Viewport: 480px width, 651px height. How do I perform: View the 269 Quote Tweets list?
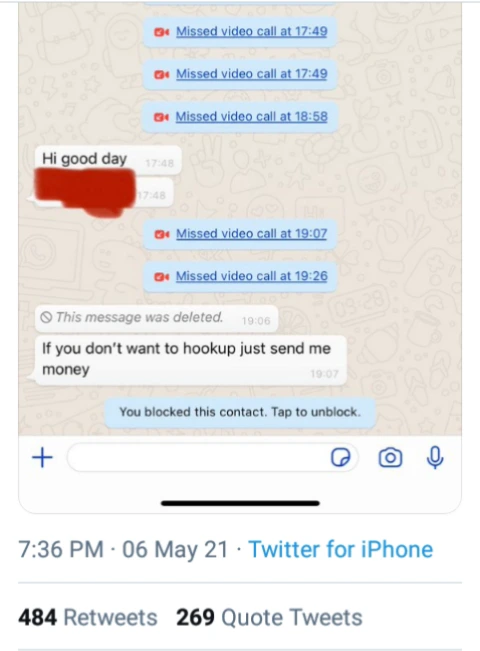click(x=269, y=617)
